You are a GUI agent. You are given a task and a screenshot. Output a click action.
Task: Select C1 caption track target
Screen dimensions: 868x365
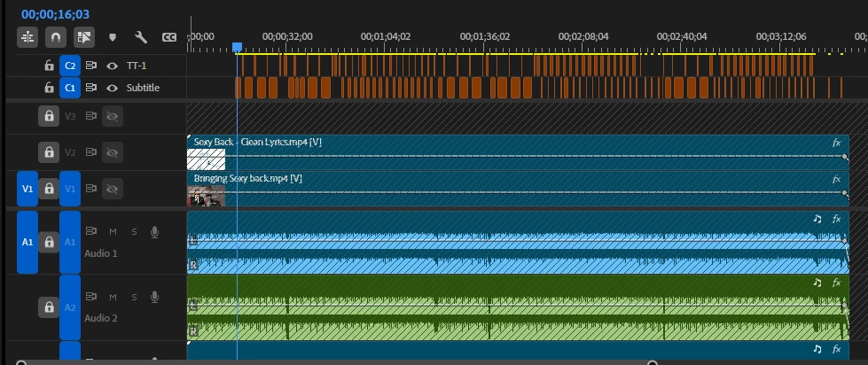(x=70, y=88)
